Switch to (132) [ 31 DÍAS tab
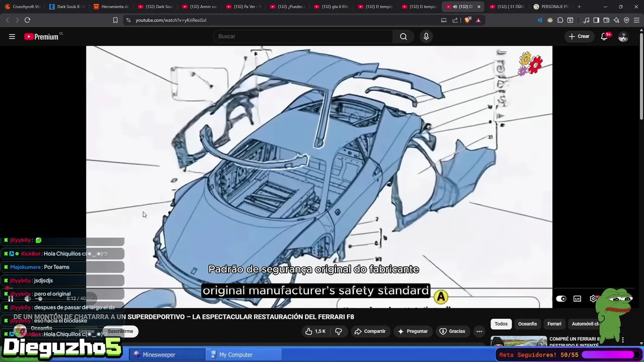644x362 pixels. pos(507,7)
